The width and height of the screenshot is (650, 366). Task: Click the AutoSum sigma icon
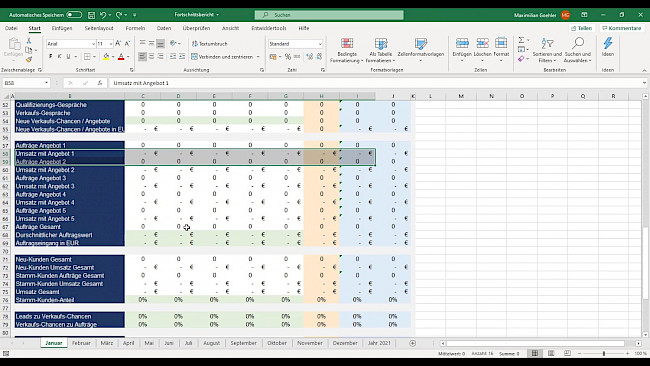click(521, 40)
